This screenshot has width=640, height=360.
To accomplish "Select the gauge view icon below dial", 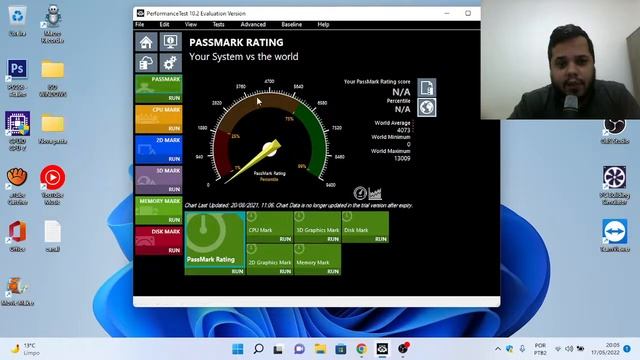I will coord(360,193).
